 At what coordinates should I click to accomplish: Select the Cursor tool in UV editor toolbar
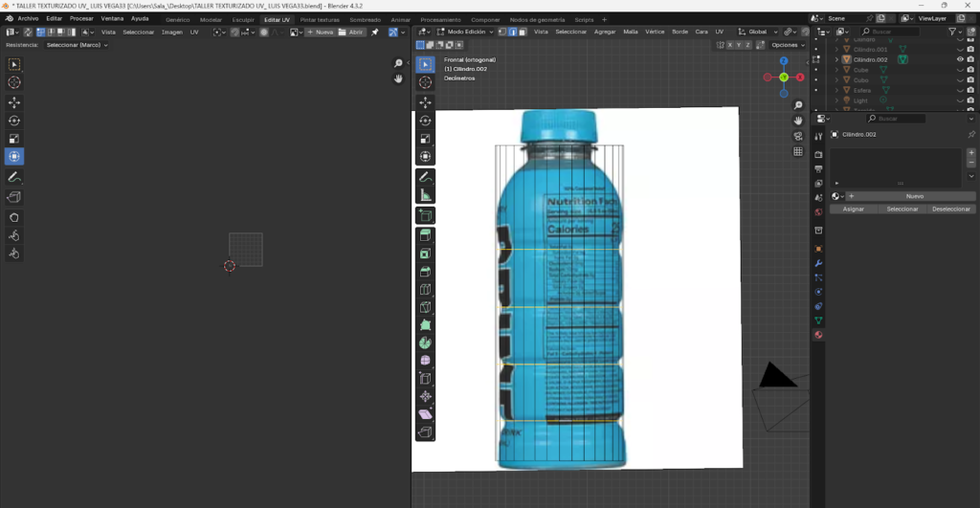[x=13, y=82]
